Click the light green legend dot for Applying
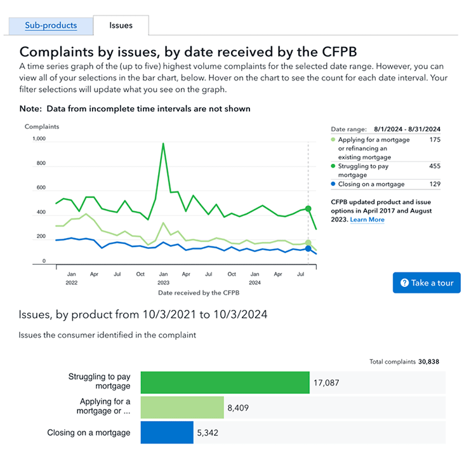 pyautogui.click(x=334, y=139)
